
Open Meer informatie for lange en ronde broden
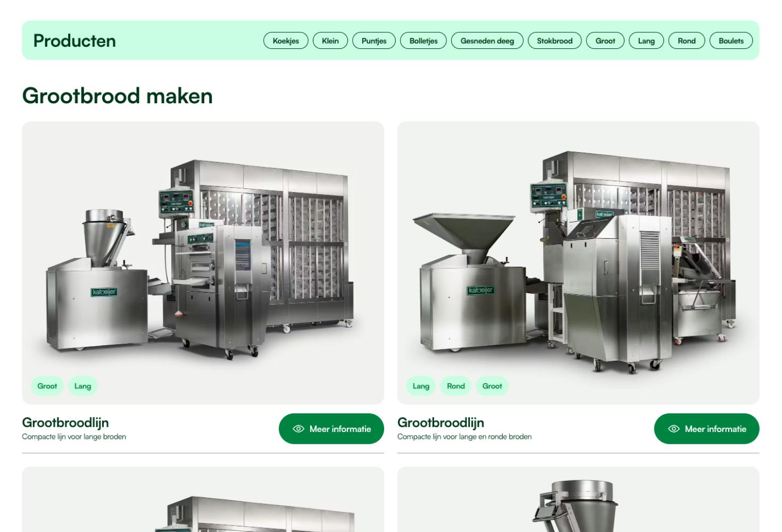pyautogui.click(x=706, y=429)
